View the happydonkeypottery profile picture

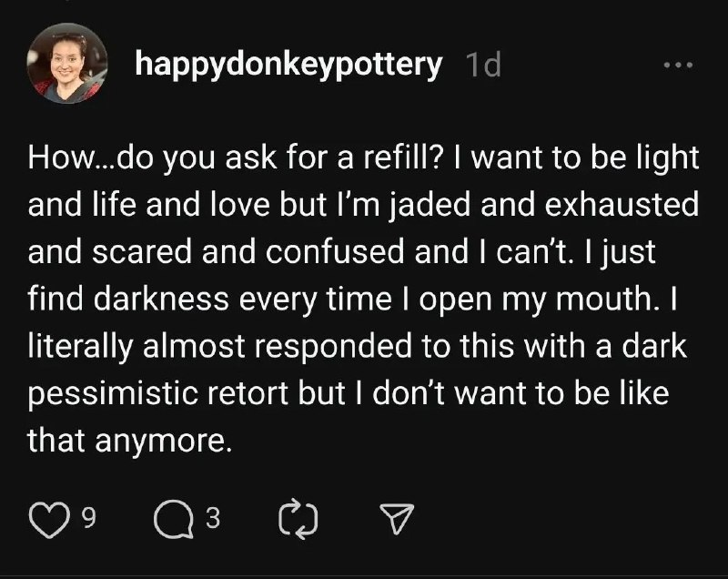pos(67,63)
